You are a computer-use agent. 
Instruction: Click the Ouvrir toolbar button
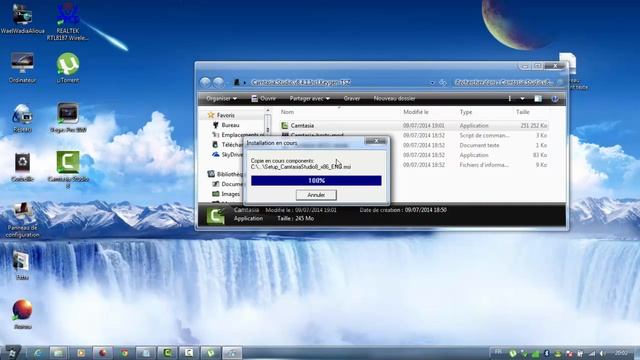[x=263, y=98]
